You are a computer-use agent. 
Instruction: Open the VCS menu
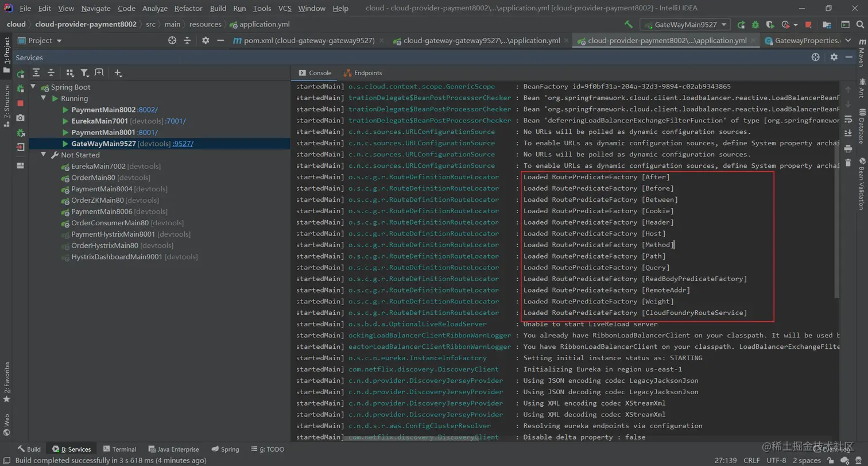pyautogui.click(x=285, y=9)
